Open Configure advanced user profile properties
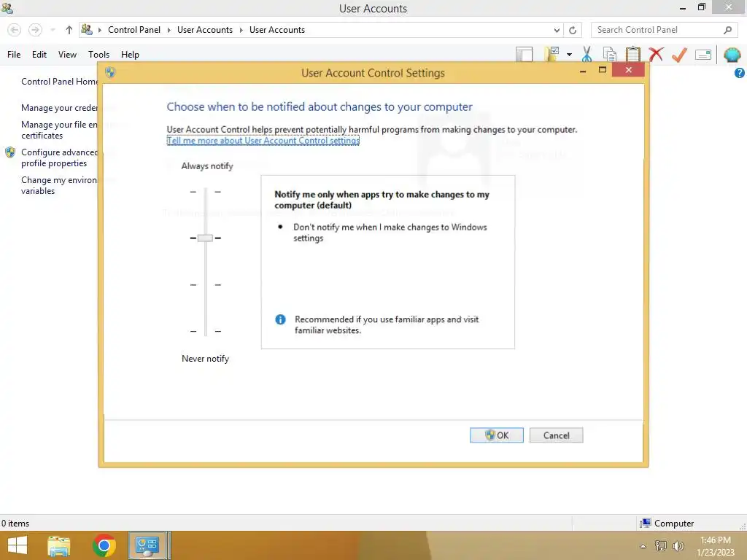Viewport: 747px width, 560px height. [x=59, y=157]
